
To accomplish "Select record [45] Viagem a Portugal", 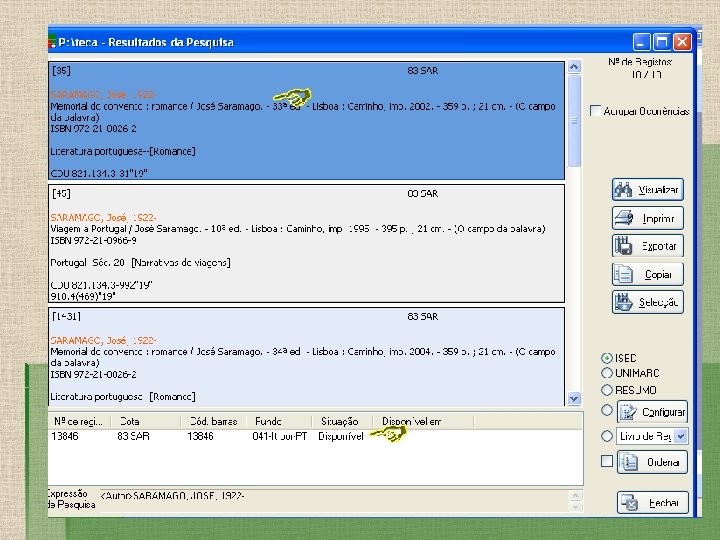I will 306,243.
